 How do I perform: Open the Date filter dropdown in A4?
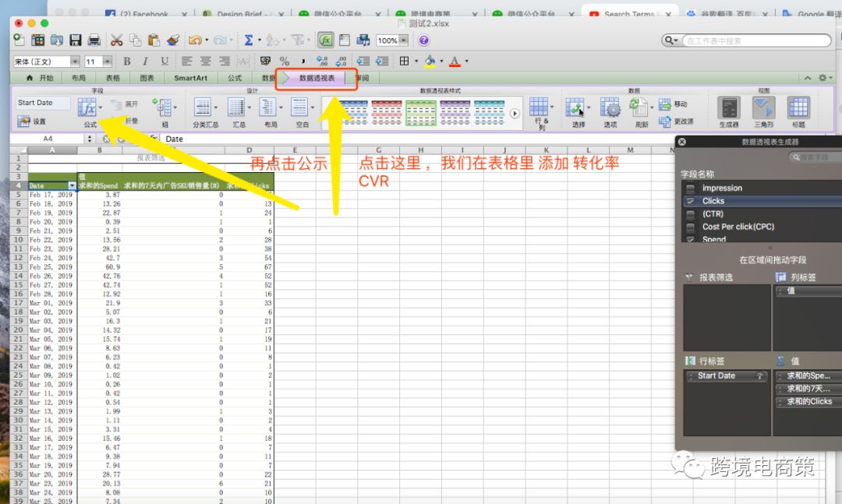[x=72, y=185]
